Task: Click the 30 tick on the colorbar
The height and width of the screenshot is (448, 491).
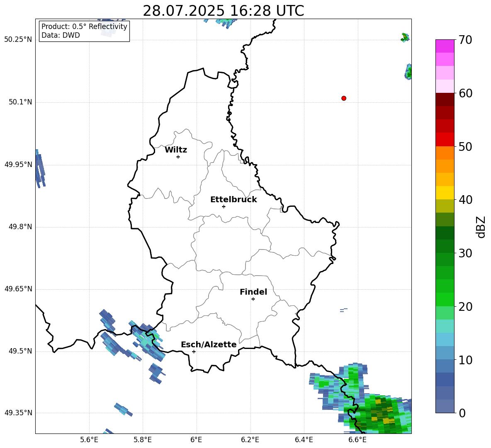Action: pyautogui.click(x=465, y=253)
